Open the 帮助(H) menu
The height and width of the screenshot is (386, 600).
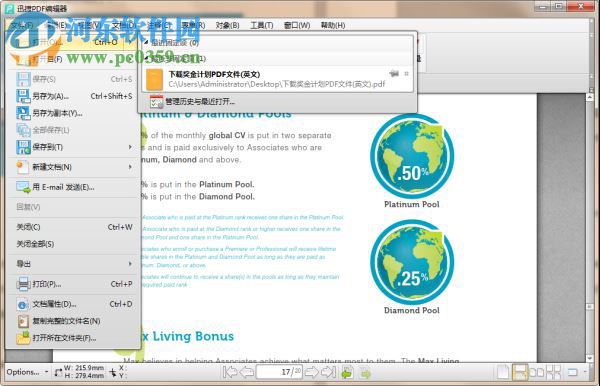[x=333, y=25]
